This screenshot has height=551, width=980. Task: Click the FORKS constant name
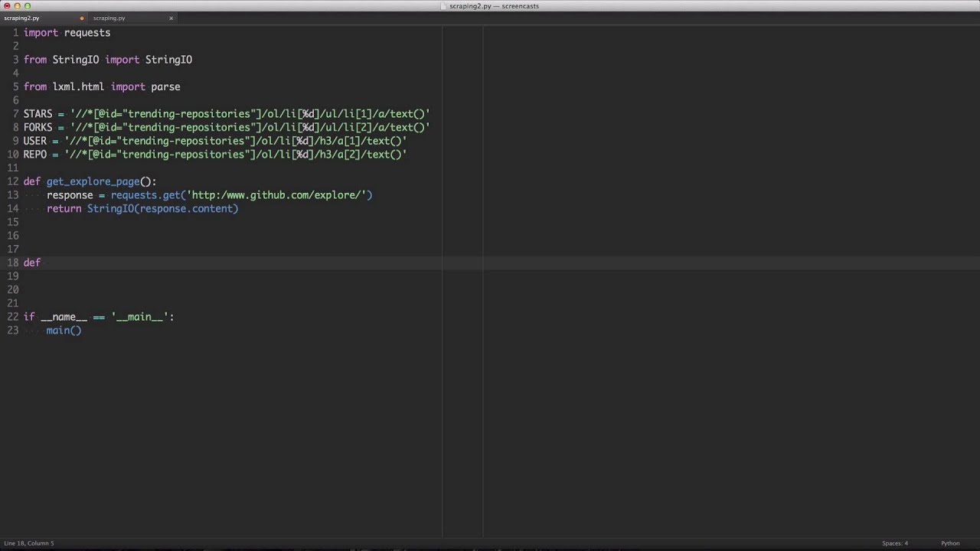click(38, 128)
